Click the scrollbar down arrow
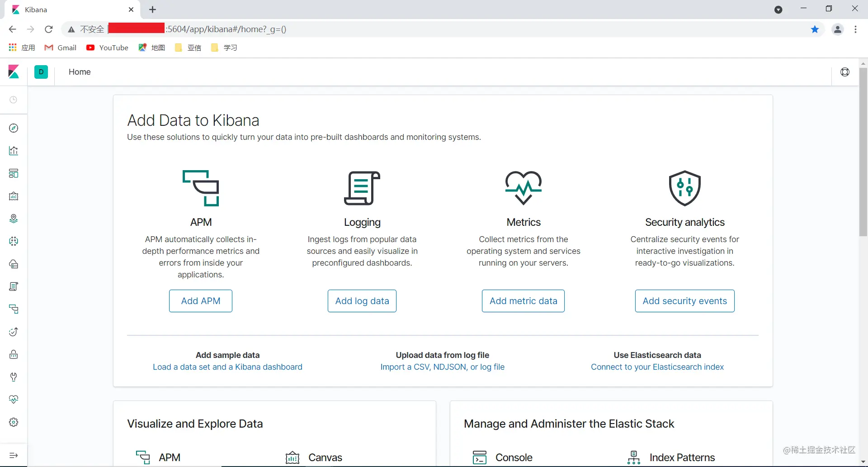The height and width of the screenshot is (467, 868). click(863, 462)
